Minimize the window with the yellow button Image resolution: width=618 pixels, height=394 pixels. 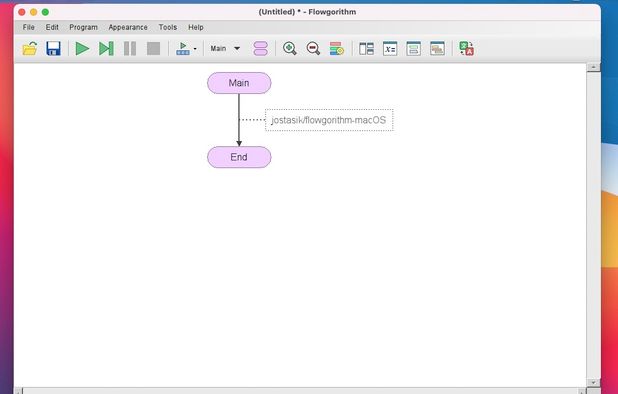point(34,12)
